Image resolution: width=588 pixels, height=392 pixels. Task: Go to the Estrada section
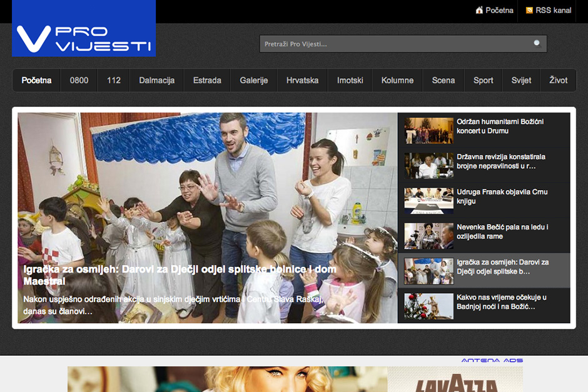pyautogui.click(x=207, y=81)
